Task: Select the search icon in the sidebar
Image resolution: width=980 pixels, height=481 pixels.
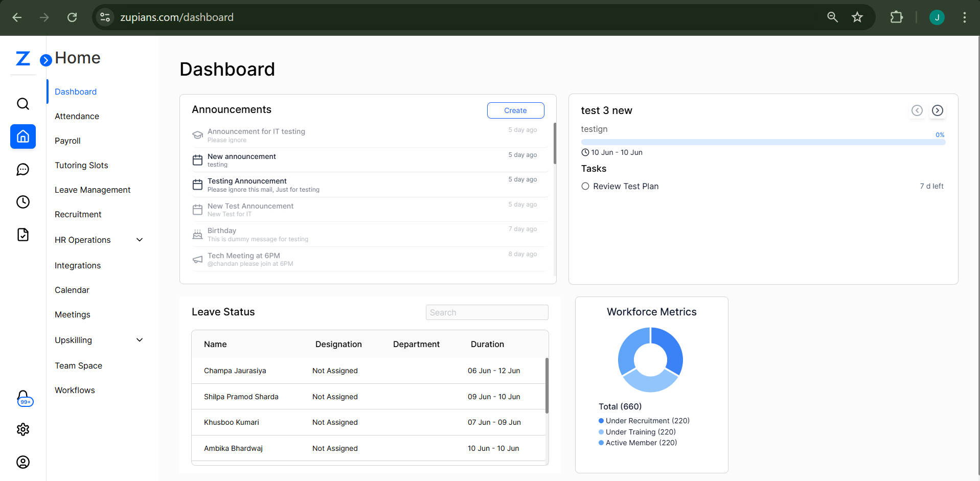Action: [22, 103]
